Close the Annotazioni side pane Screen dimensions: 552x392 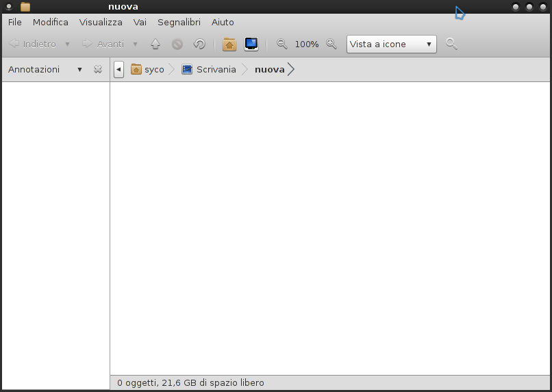point(98,69)
